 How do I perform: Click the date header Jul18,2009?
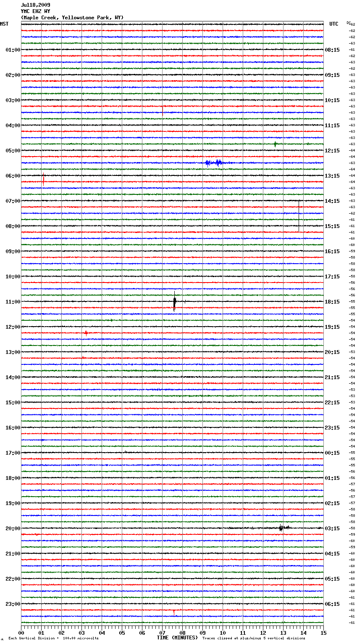point(35,5)
